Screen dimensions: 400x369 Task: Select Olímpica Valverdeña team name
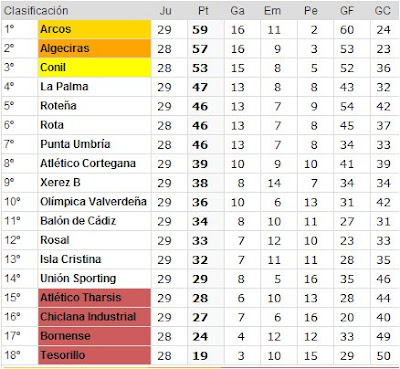[x=93, y=202]
